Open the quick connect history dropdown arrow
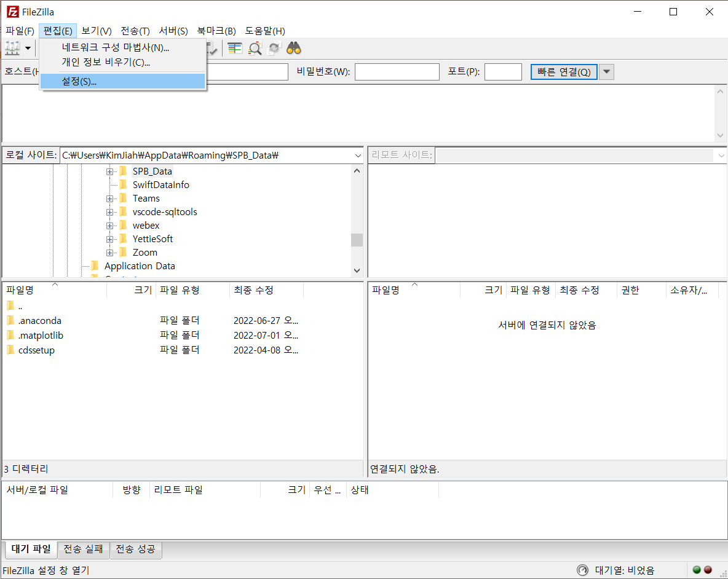Image resolution: width=728 pixels, height=579 pixels. (x=606, y=72)
